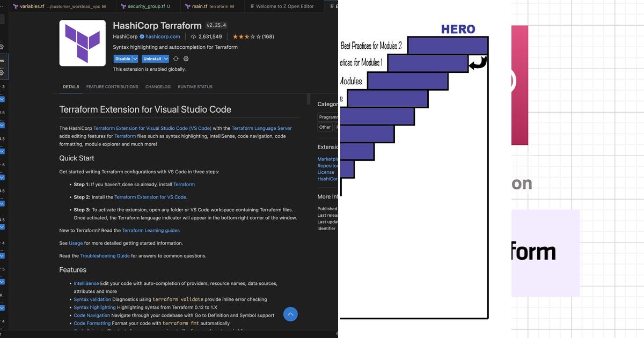The height and width of the screenshot is (338, 644).
Task: Open the dropdown arrow beside Uninstall
Action: pos(165,58)
